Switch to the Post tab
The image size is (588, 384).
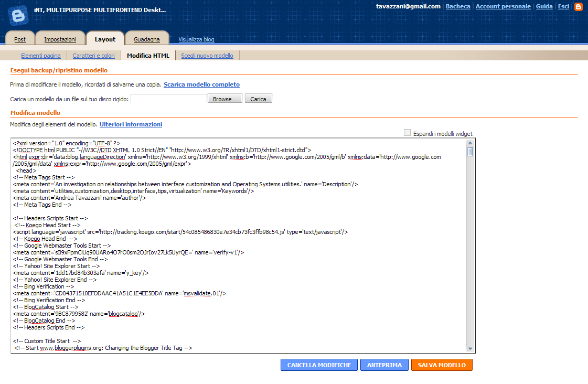click(x=19, y=39)
